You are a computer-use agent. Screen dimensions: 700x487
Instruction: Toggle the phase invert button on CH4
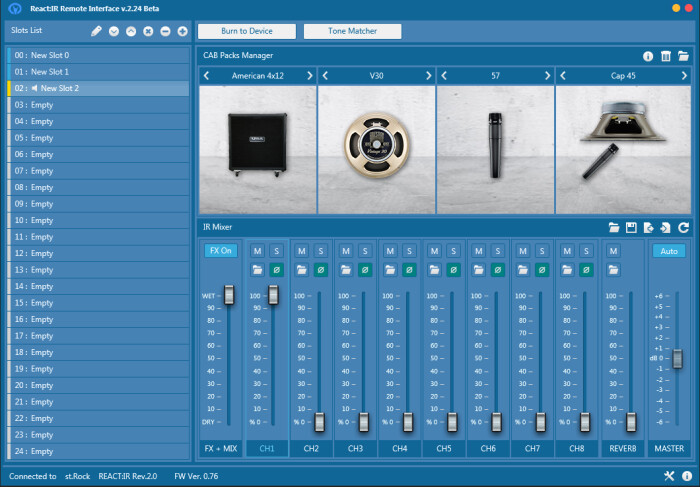click(x=408, y=269)
